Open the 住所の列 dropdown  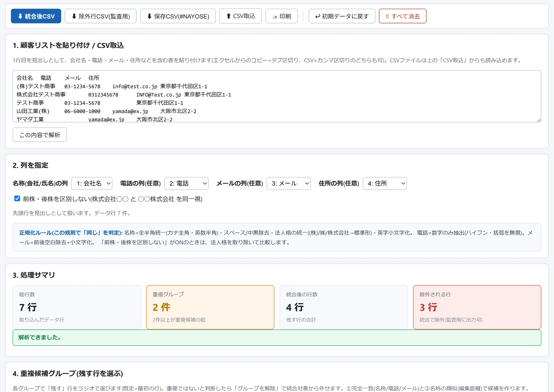[385, 183]
